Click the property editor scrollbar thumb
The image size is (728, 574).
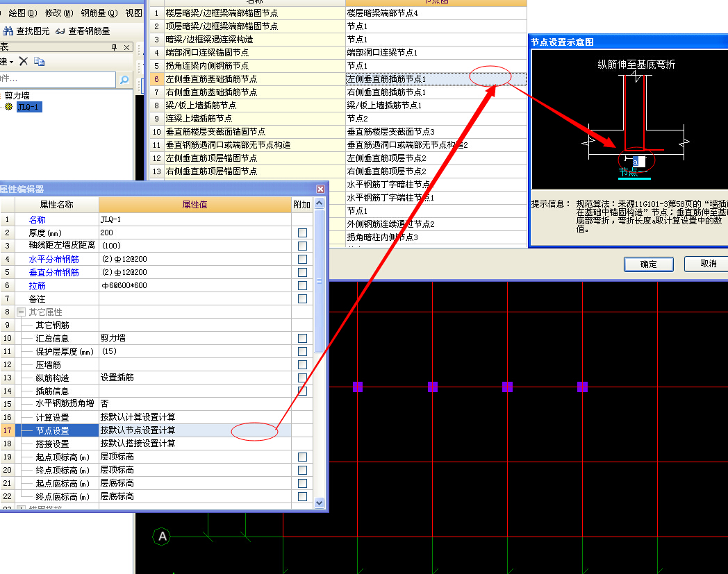coord(319,280)
